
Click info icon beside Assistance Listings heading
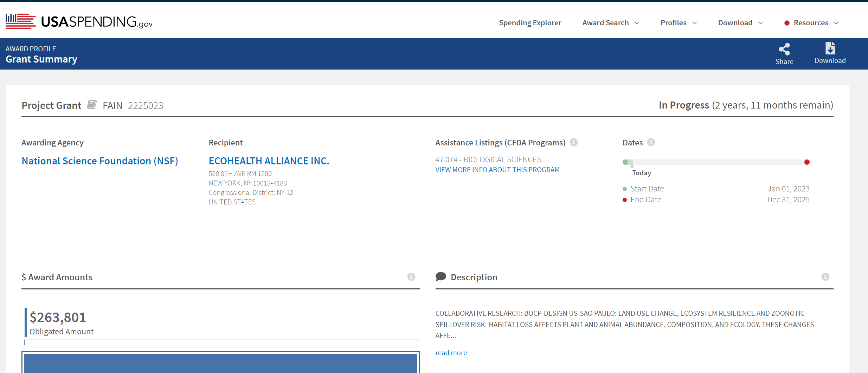click(574, 142)
